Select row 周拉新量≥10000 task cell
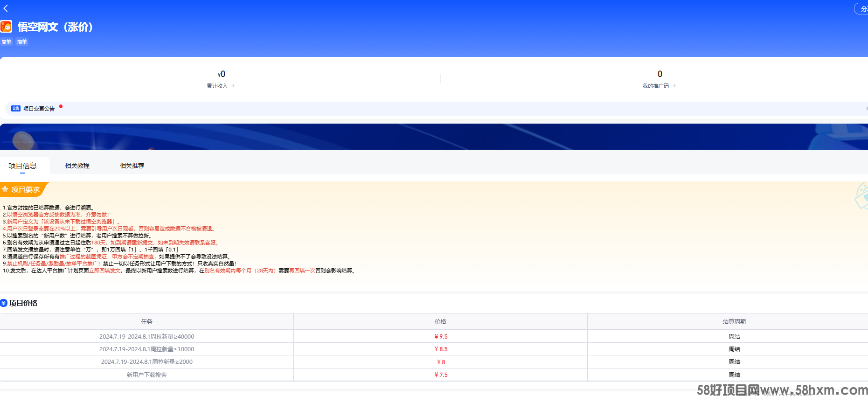The image size is (868, 396). 146,349
